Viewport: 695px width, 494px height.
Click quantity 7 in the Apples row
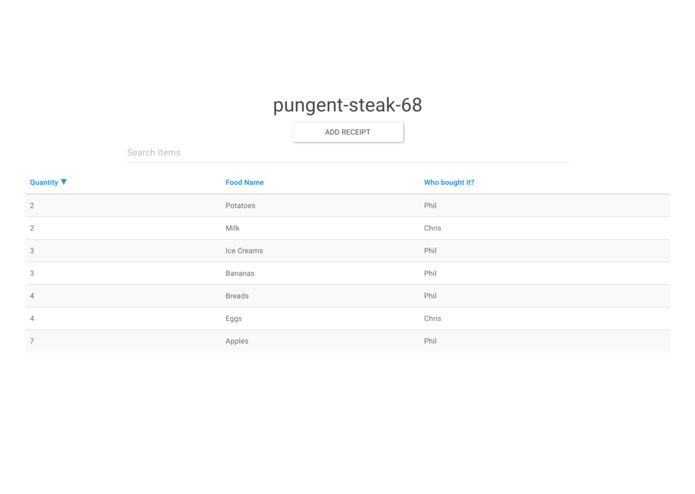pos(32,341)
